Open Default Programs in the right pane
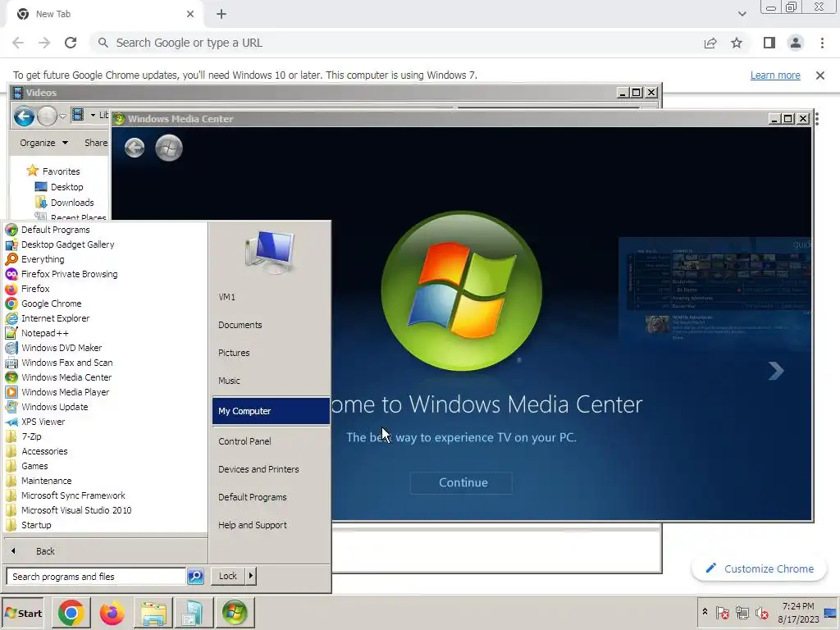This screenshot has width=840, height=630. (253, 497)
